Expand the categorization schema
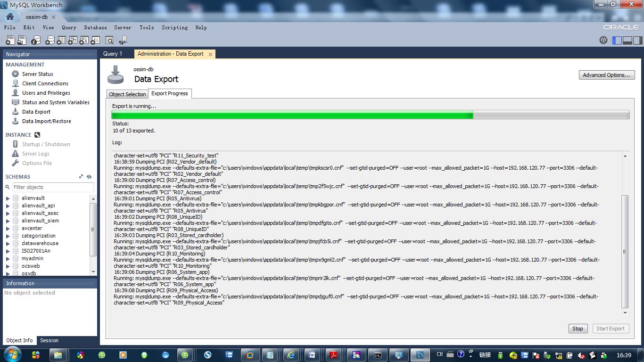The width and height of the screenshot is (644, 362). [8, 236]
